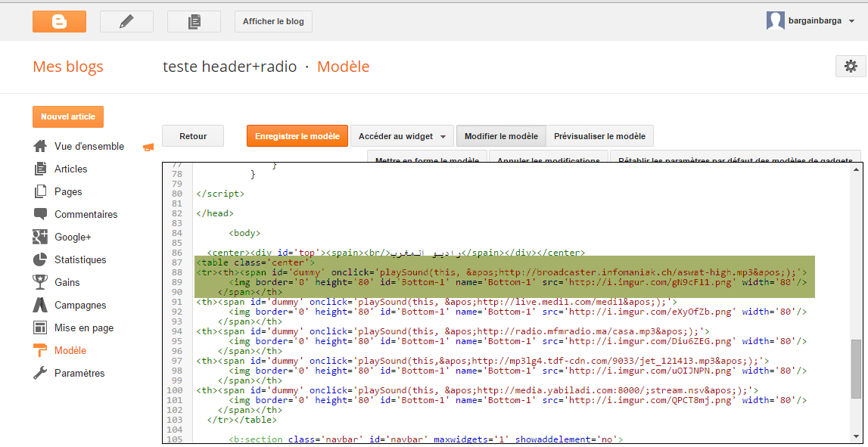Click the Gains trophy icon

click(40, 282)
